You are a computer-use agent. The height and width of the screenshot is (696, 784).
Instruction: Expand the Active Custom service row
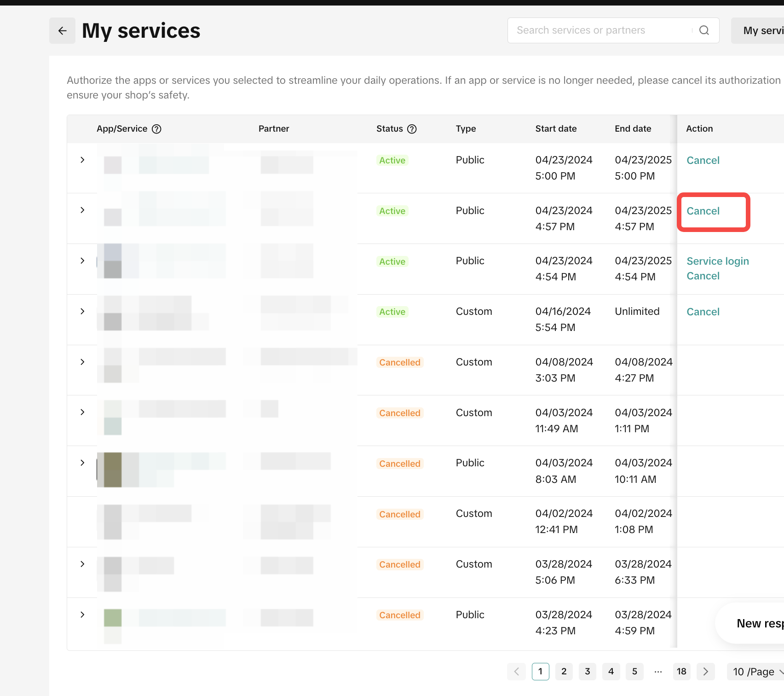click(x=82, y=311)
